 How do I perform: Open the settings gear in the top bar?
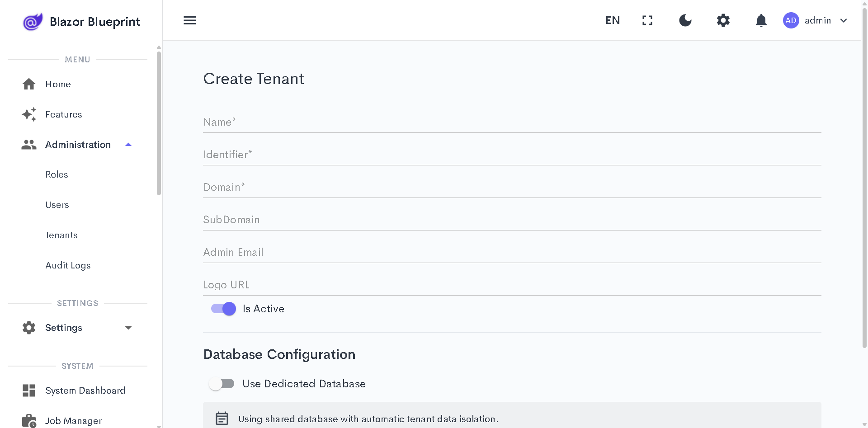[x=723, y=20]
